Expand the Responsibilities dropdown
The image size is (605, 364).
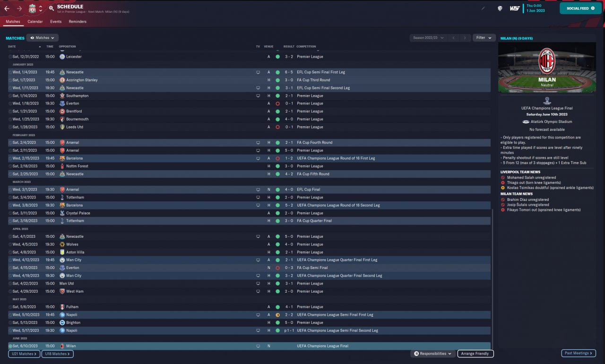432,354
